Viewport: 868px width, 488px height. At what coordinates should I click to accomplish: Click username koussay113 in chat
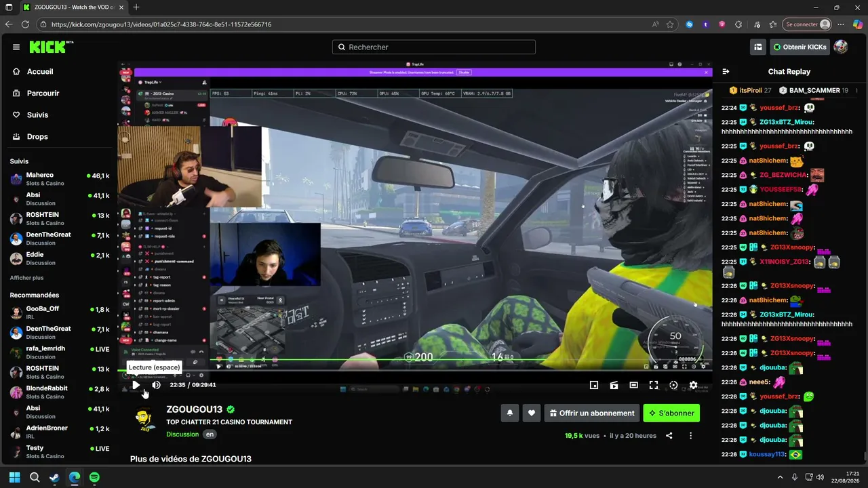click(x=766, y=454)
